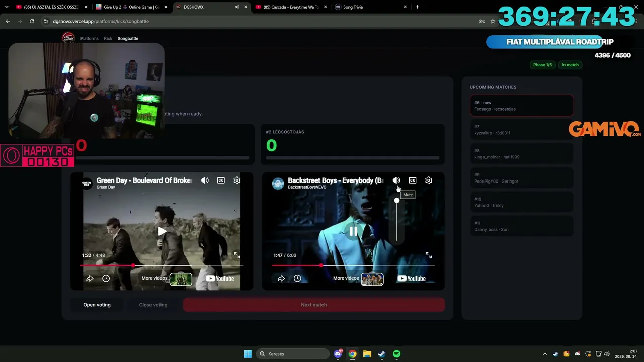Open settings gear on Backstreet Boys video
This screenshot has width=644, height=362.
point(429,180)
